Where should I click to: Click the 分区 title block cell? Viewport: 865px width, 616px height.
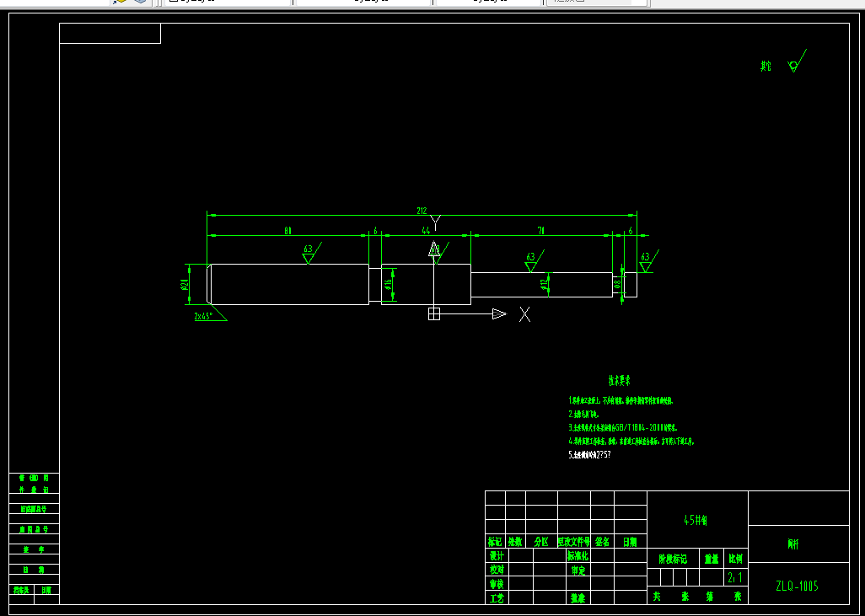click(x=541, y=542)
